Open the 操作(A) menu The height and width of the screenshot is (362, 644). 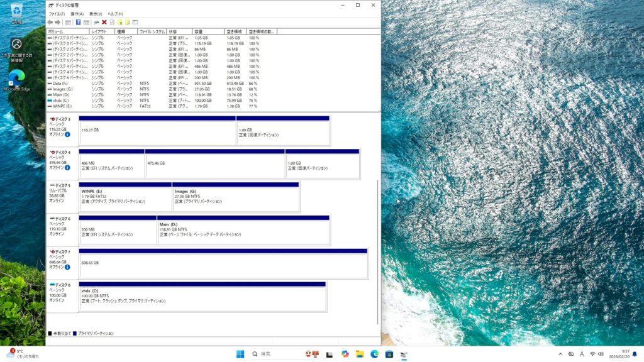(77, 14)
